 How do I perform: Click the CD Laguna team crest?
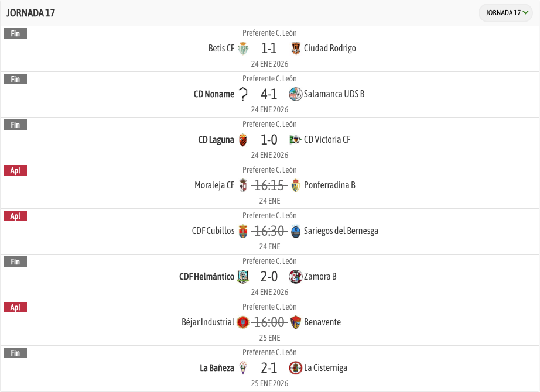tap(243, 140)
